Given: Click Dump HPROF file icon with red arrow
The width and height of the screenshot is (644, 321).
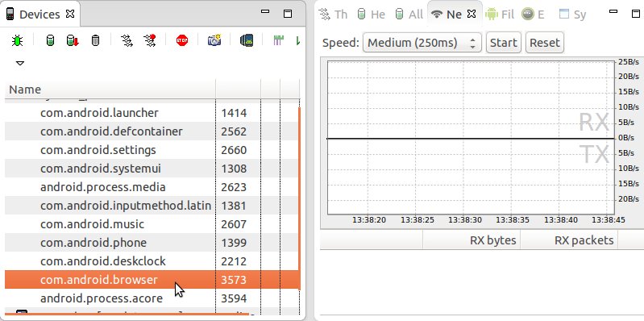Looking at the screenshot, I should [73, 40].
